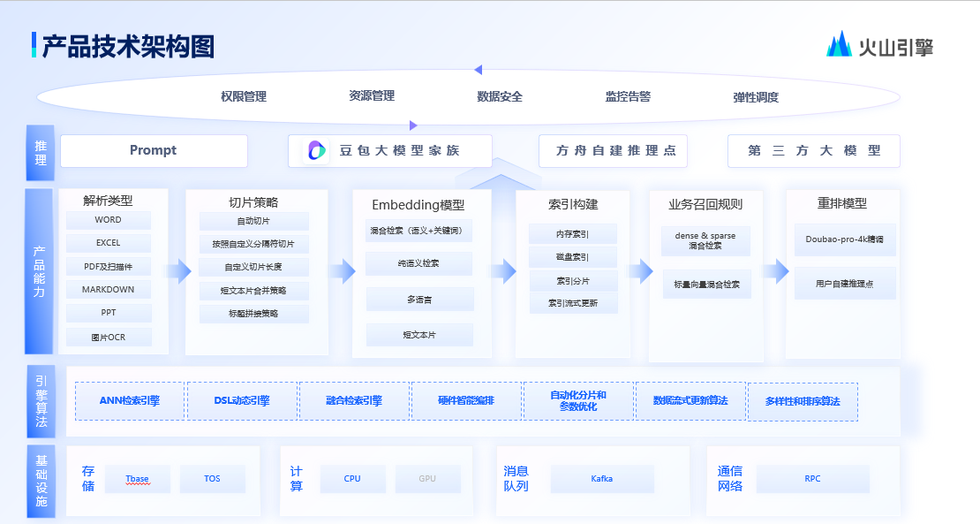The height and width of the screenshot is (524, 980).
Task: Click the CPU compute box
Action: [x=352, y=479]
